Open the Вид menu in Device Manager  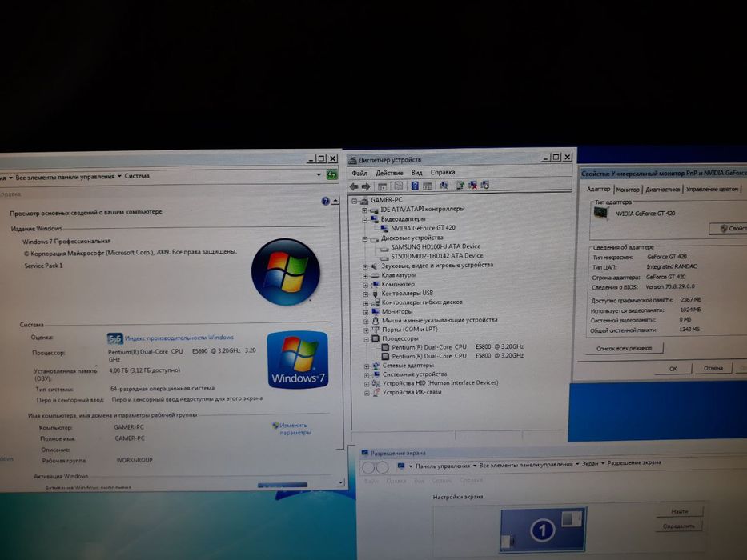coord(417,172)
